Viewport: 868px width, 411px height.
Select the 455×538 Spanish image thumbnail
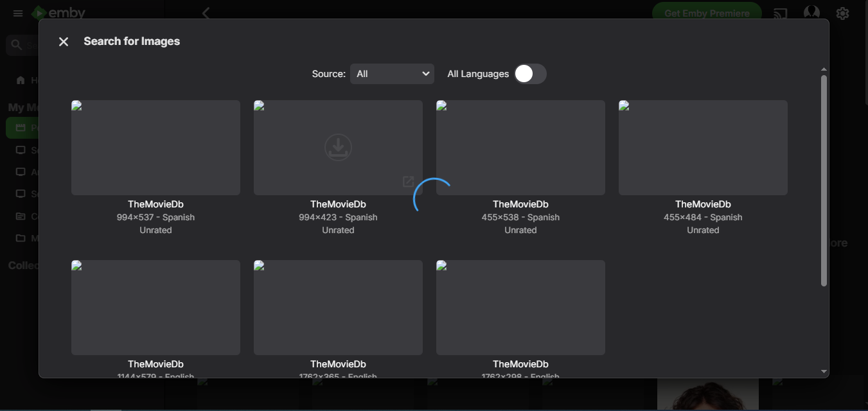(x=520, y=148)
